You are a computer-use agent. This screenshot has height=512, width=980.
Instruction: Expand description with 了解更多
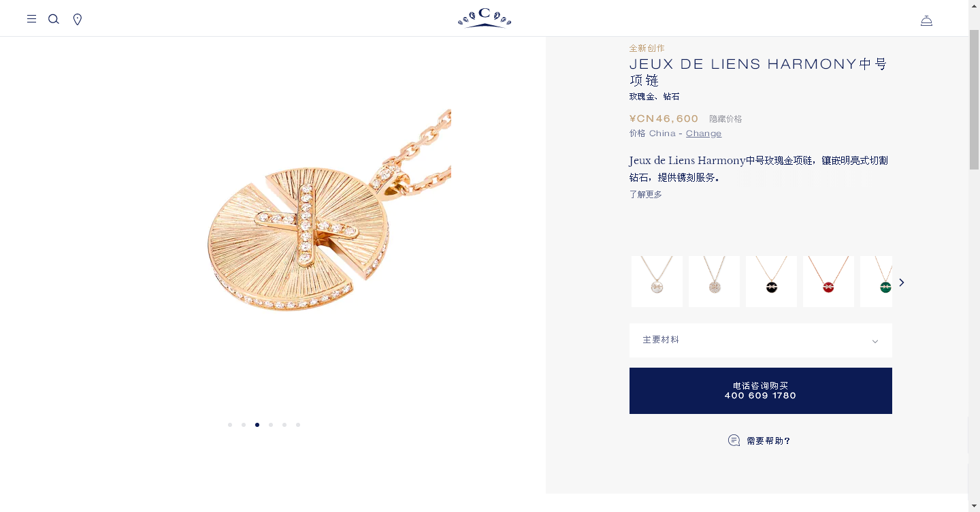pos(646,195)
